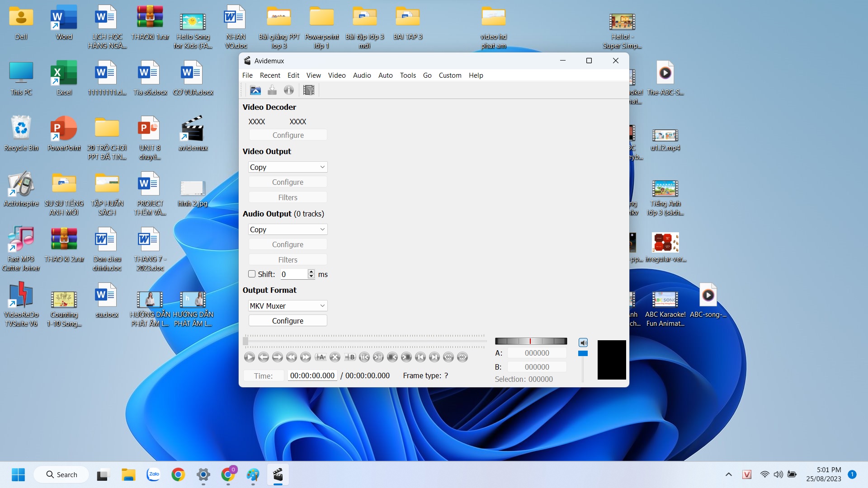Click the forward 60 seconds button
This screenshot has height=488, width=868.
tap(462, 357)
